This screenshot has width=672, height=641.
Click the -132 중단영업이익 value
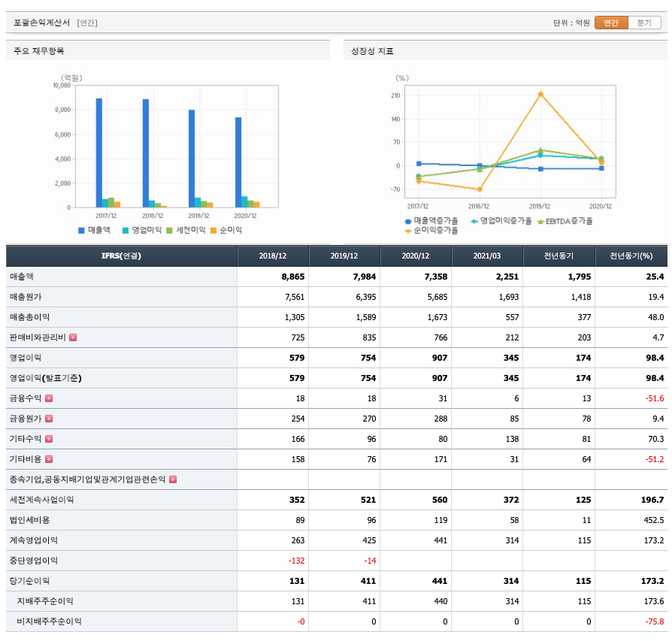click(297, 561)
